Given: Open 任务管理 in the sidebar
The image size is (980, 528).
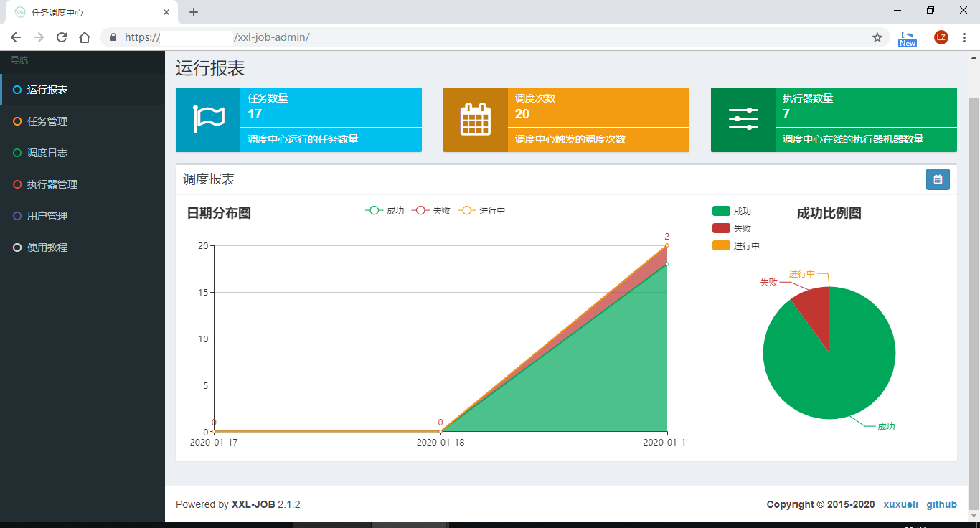Looking at the screenshot, I should pos(83,121).
